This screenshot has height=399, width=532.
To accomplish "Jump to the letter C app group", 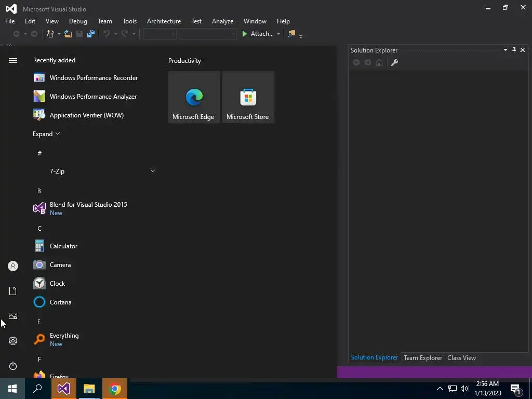I will click(39, 229).
